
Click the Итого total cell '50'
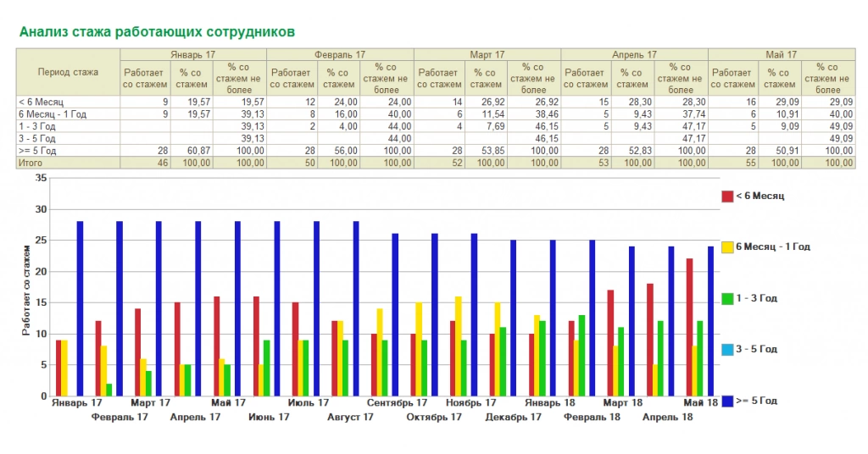coord(292,163)
